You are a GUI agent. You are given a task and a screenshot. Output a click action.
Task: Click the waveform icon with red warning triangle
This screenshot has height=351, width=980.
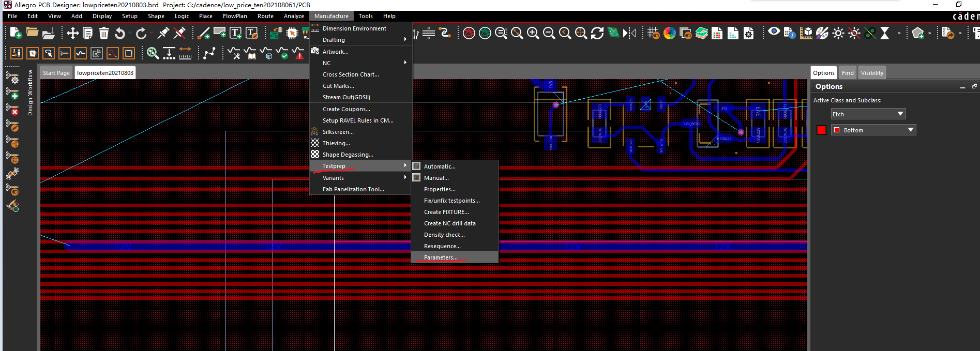coord(298,53)
